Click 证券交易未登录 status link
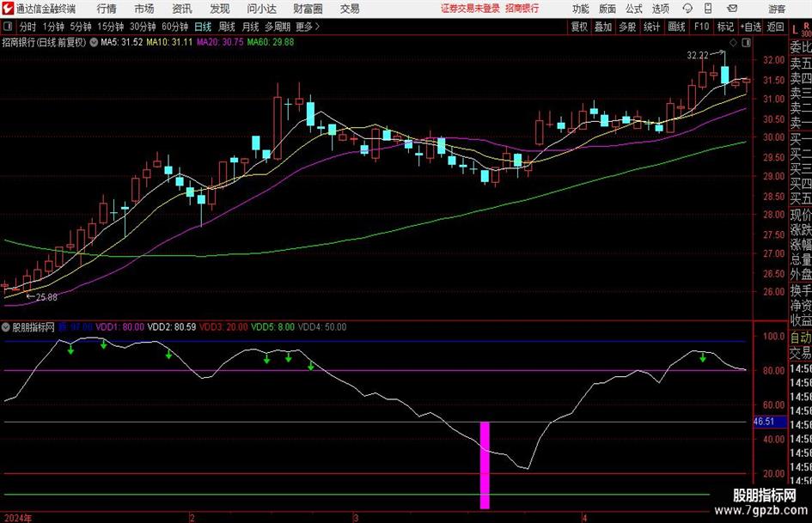 tap(470, 9)
